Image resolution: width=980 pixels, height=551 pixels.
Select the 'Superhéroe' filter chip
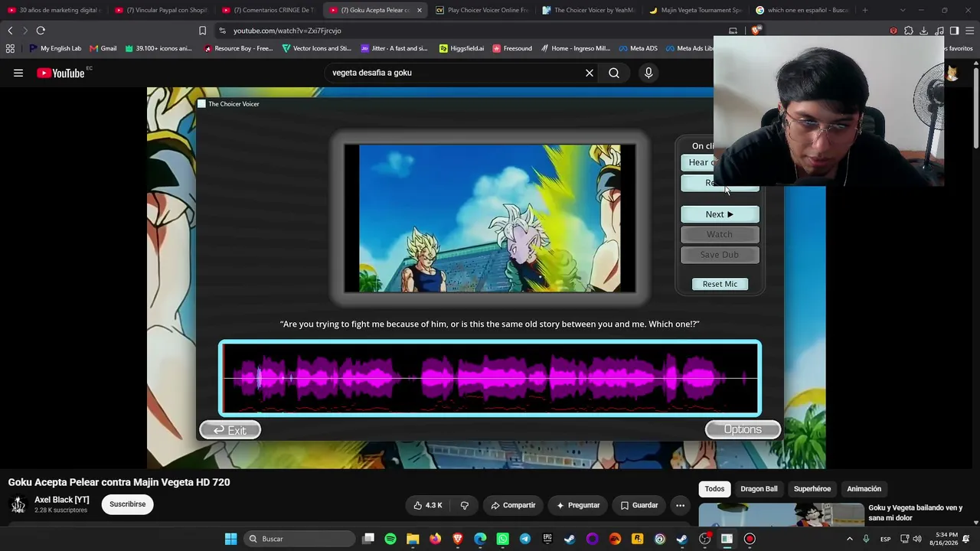click(812, 489)
